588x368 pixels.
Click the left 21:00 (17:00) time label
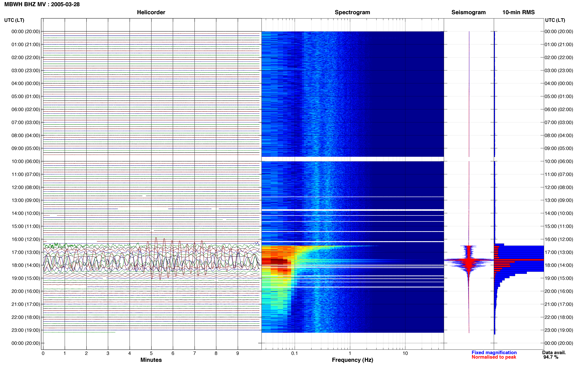[26, 304]
